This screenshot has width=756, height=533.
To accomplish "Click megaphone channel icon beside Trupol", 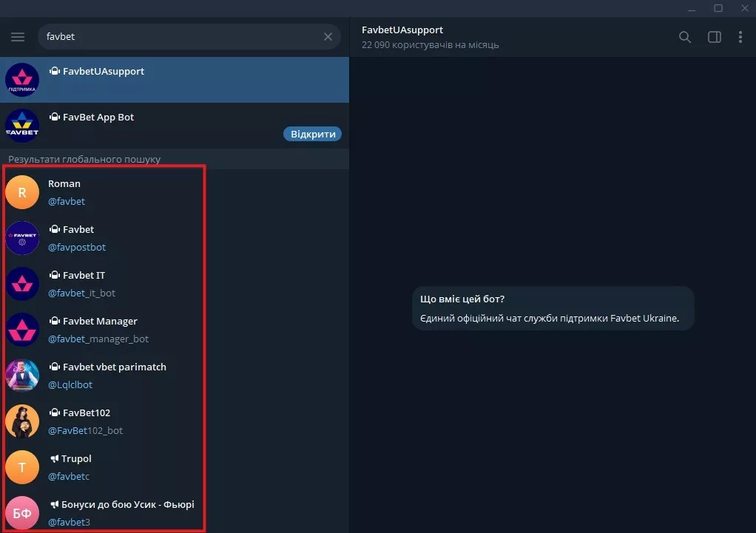I will [x=55, y=458].
